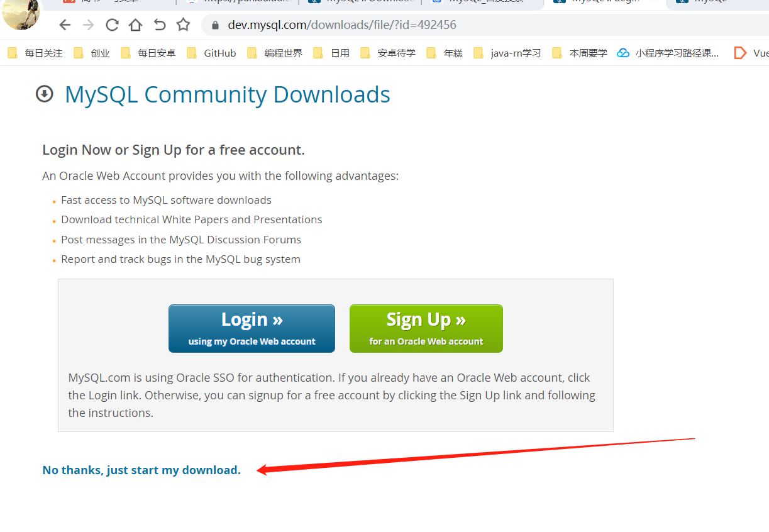
Task: Open the GitHub bookmark folder
Action: click(211, 53)
